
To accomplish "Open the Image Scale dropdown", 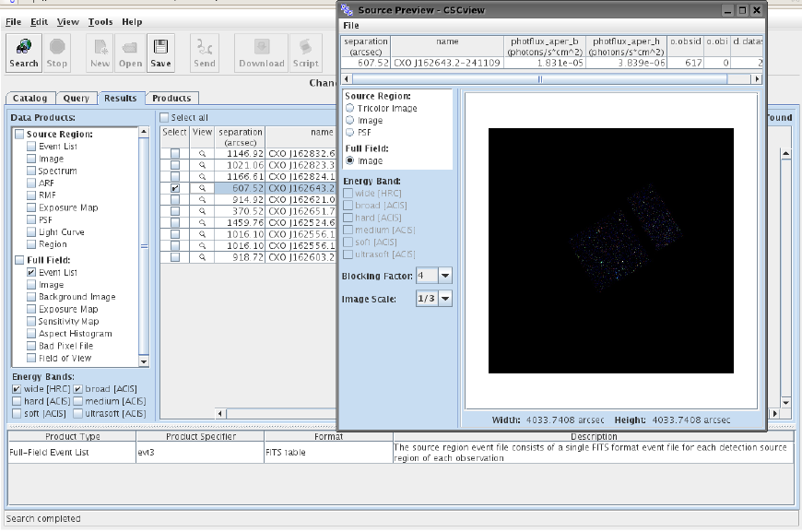I will tap(445, 298).
